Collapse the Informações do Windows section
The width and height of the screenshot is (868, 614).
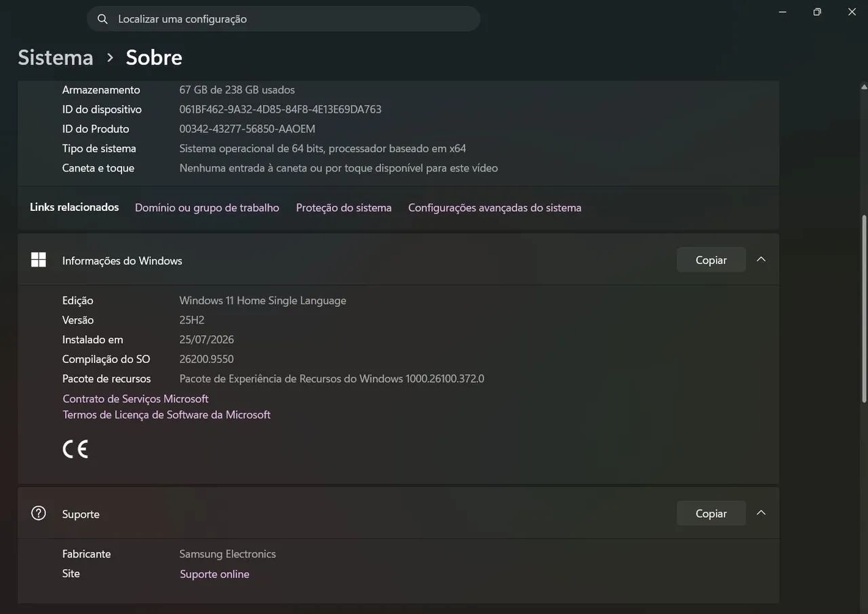[761, 260]
